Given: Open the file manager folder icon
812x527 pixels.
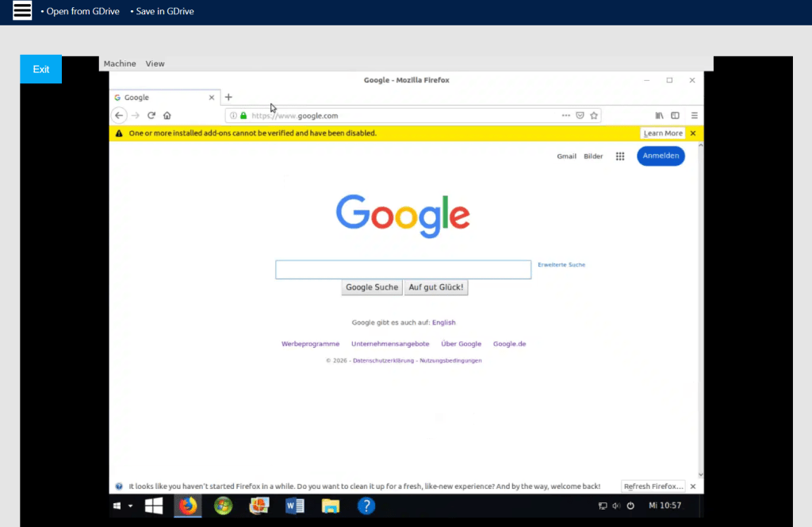Looking at the screenshot, I should tap(331, 506).
